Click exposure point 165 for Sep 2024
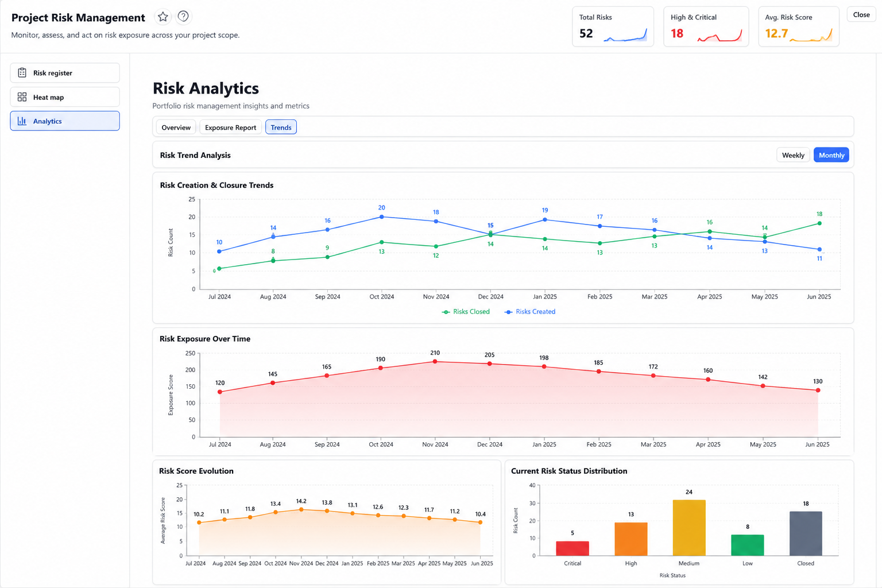Viewport: 882px width, 588px height. (327, 376)
